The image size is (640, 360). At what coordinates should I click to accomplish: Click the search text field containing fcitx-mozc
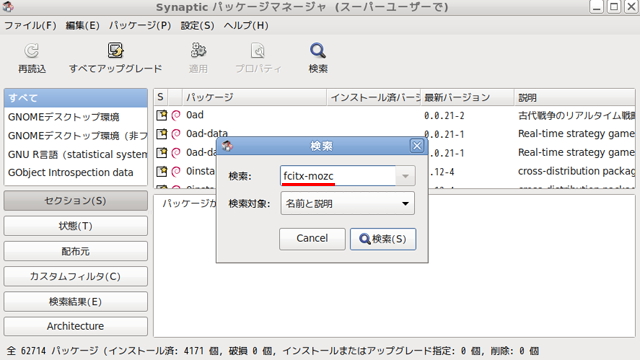tap(338, 176)
